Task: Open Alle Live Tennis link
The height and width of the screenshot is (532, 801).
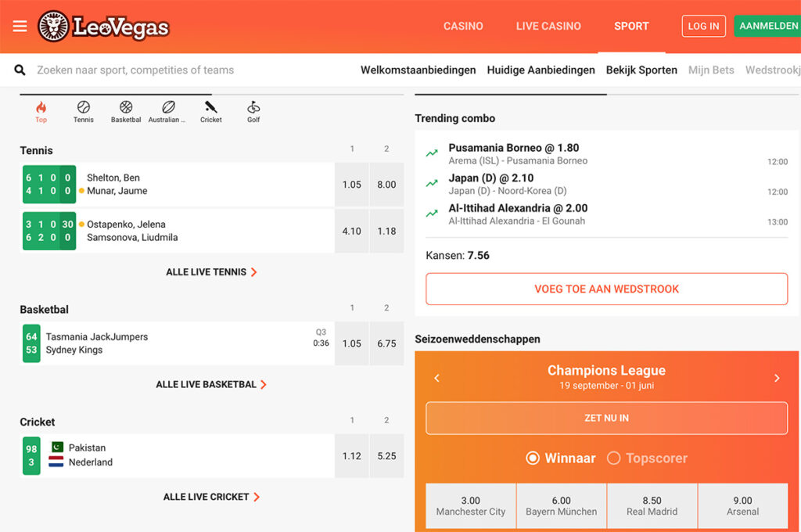Action: pos(211,272)
